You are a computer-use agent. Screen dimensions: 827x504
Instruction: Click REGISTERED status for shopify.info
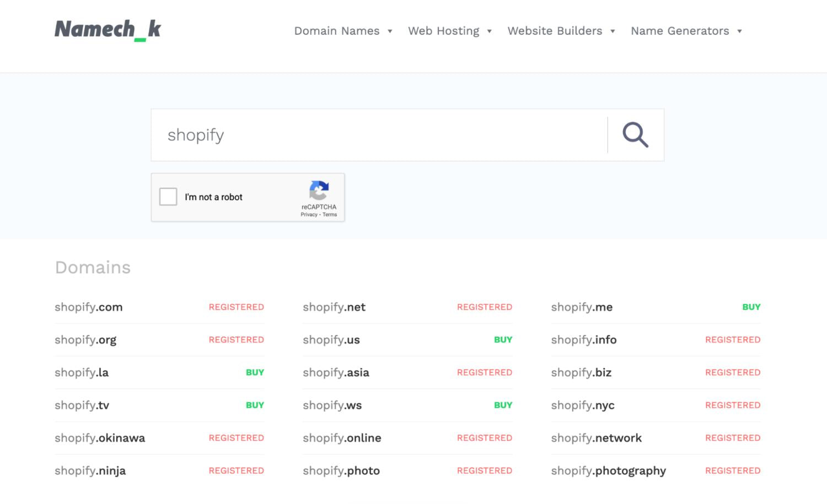pyautogui.click(x=733, y=340)
